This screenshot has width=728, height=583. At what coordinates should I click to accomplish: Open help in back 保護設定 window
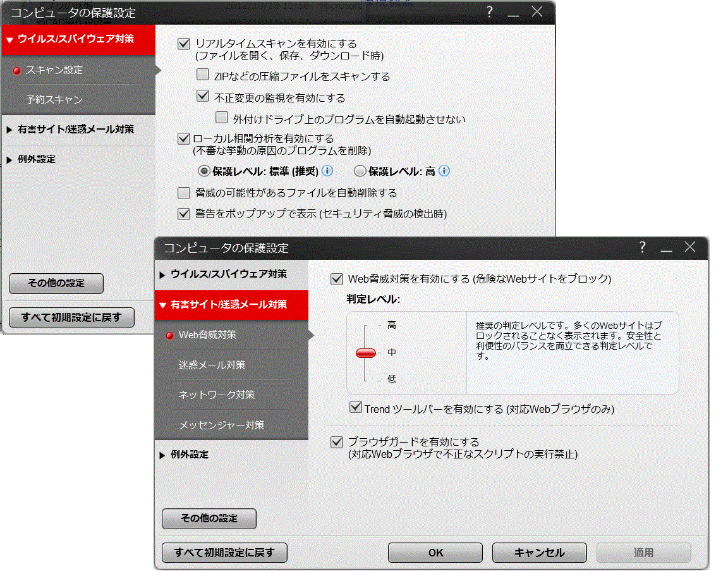coord(489,11)
